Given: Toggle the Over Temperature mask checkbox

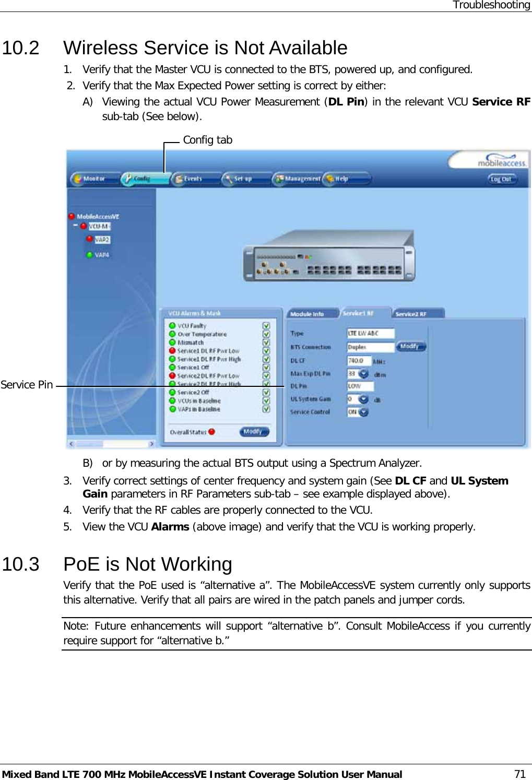Looking at the screenshot, I should [x=266, y=334].
